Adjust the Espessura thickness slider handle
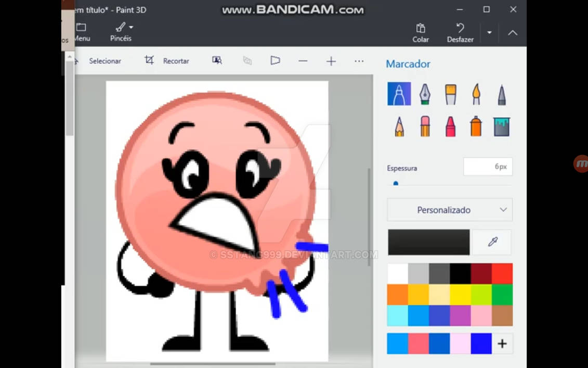Image resolution: width=588 pixels, height=368 pixels. 396,184
